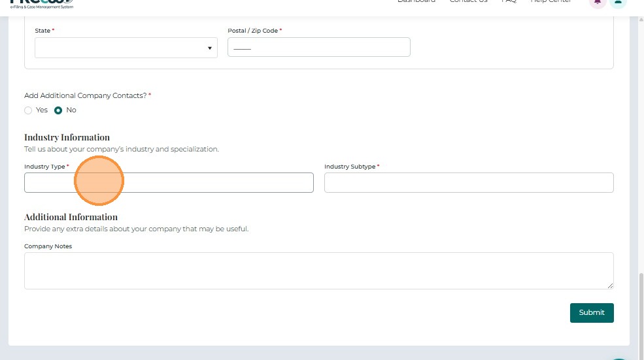Click the "Company Notes" label text
Screen dimensions: 644x360
pyautogui.click(x=48, y=246)
